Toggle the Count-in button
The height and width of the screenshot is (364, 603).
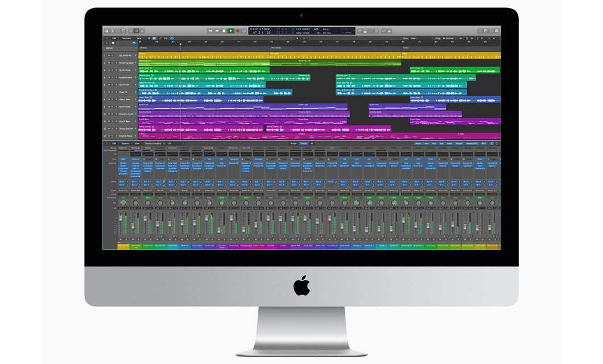(384, 31)
